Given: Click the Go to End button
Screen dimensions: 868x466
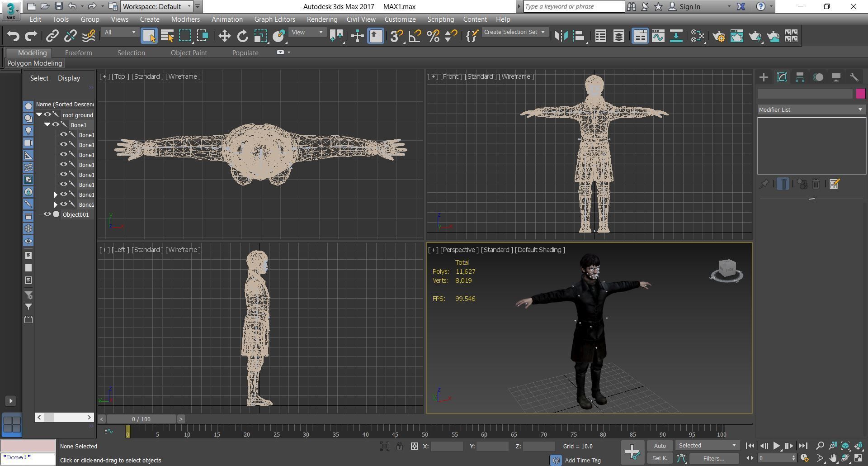Looking at the screenshot, I should click(803, 446).
